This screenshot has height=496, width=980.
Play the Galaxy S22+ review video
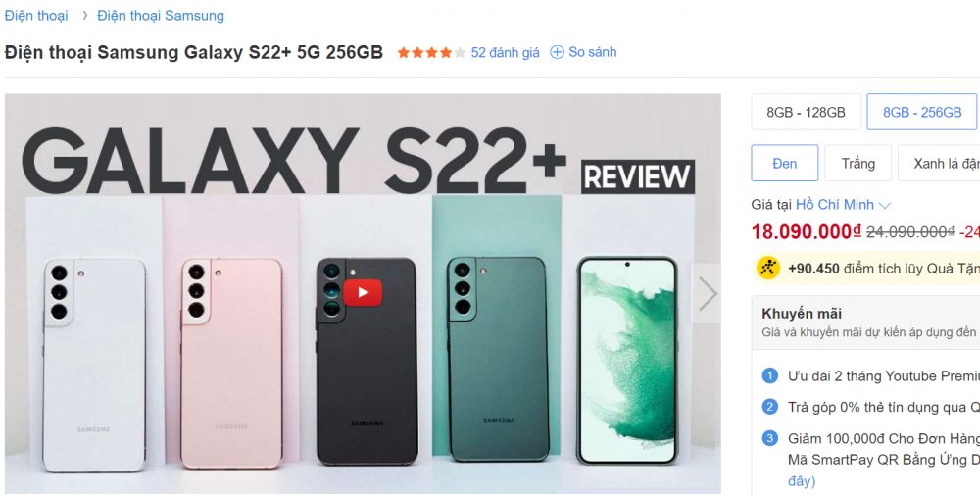[x=363, y=292]
